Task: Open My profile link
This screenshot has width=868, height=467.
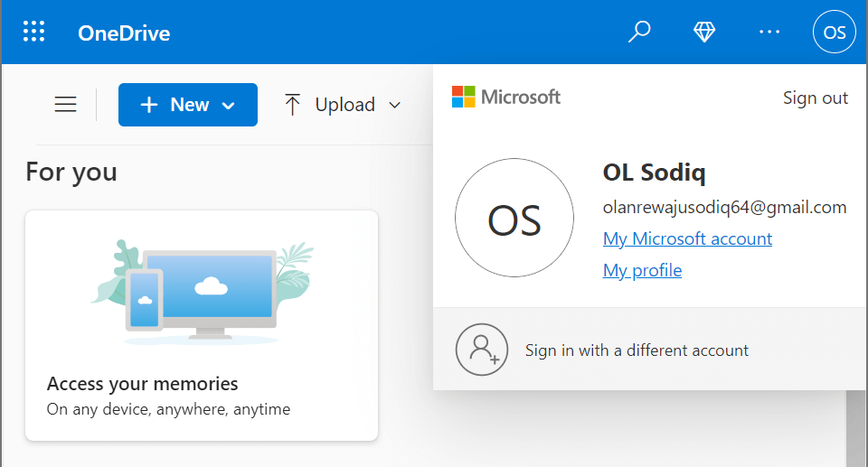Action: coord(642,270)
